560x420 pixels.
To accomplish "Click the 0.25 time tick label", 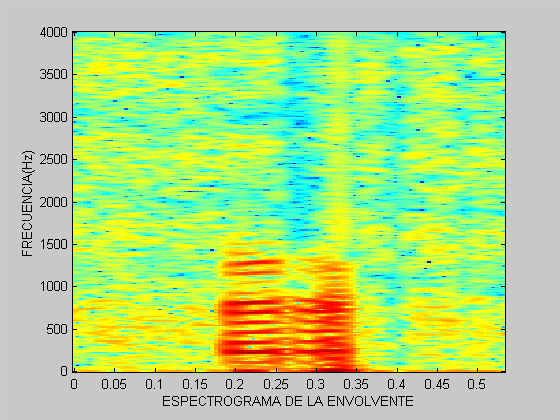I will pos(275,384).
